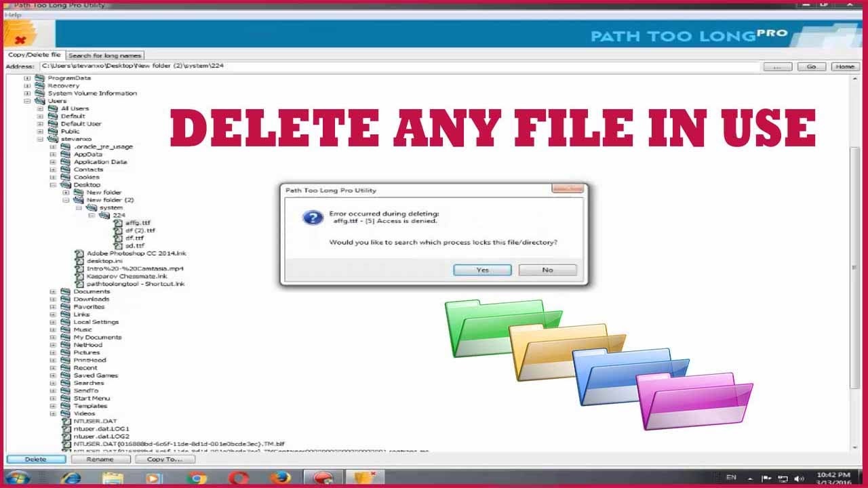Select the All Users folder icon

click(x=53, y=108)
